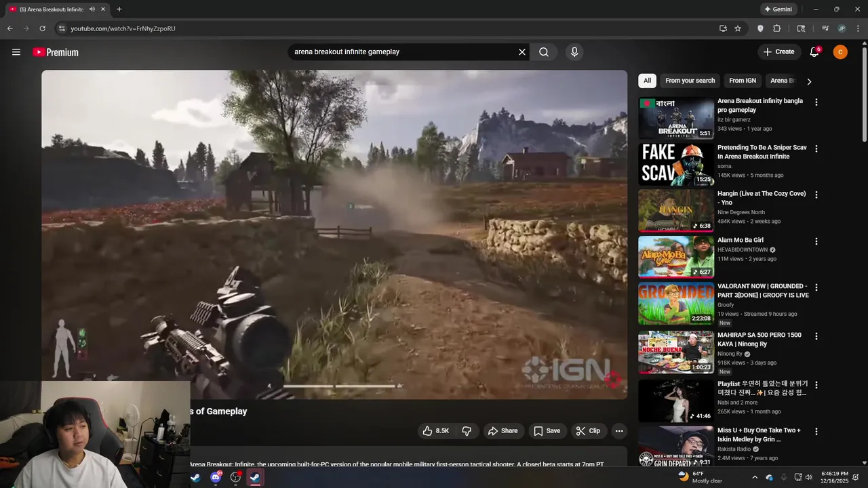Select the All filter chip
Screen dimensions: 868x488
(x=647, y=81)
